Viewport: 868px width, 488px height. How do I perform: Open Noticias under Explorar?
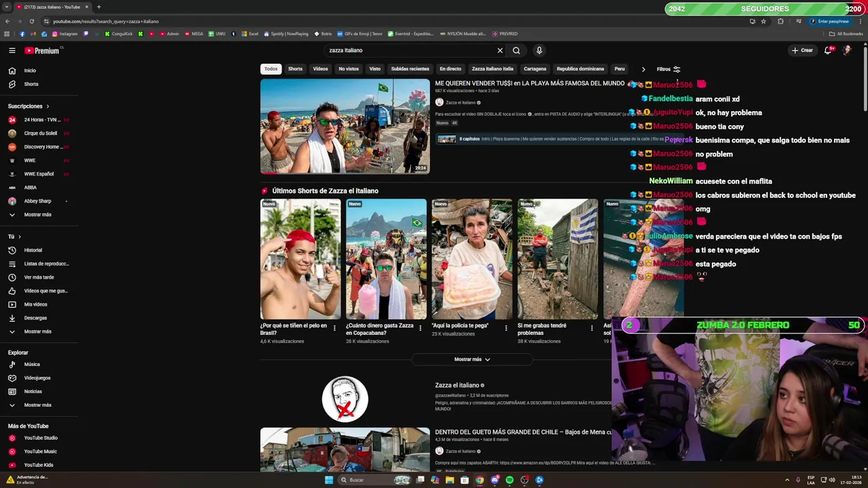39,391
